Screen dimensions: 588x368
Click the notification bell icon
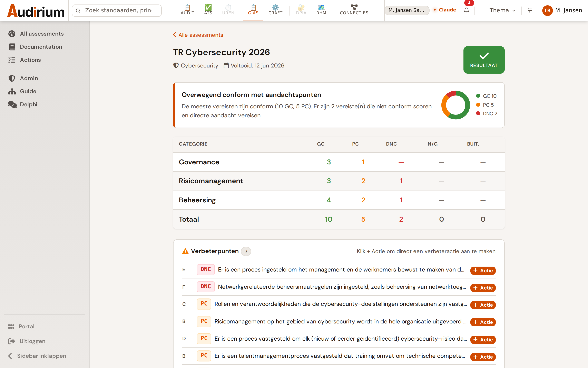[x=466, y=10]
